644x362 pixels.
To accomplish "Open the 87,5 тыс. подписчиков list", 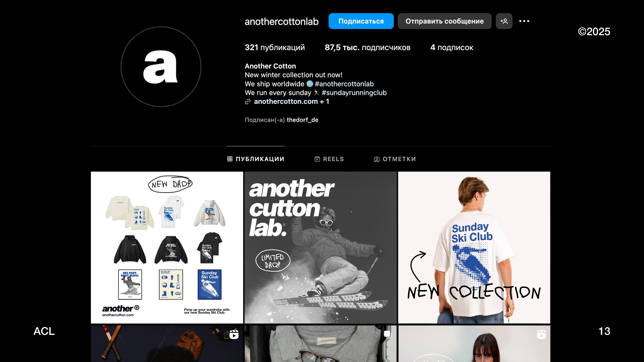I will (x=368, y=47).
